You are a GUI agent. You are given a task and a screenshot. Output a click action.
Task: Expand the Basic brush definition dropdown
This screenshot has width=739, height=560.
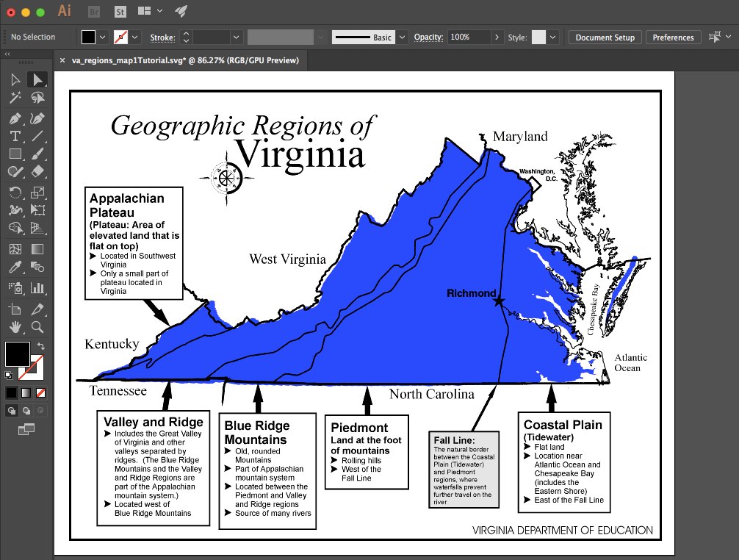pos(401,37)
